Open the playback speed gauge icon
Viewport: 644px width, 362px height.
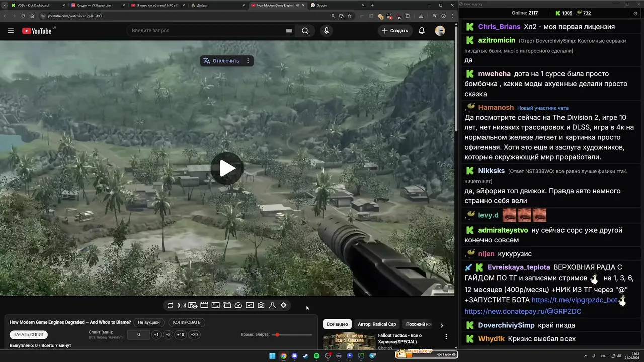[238, 305]
